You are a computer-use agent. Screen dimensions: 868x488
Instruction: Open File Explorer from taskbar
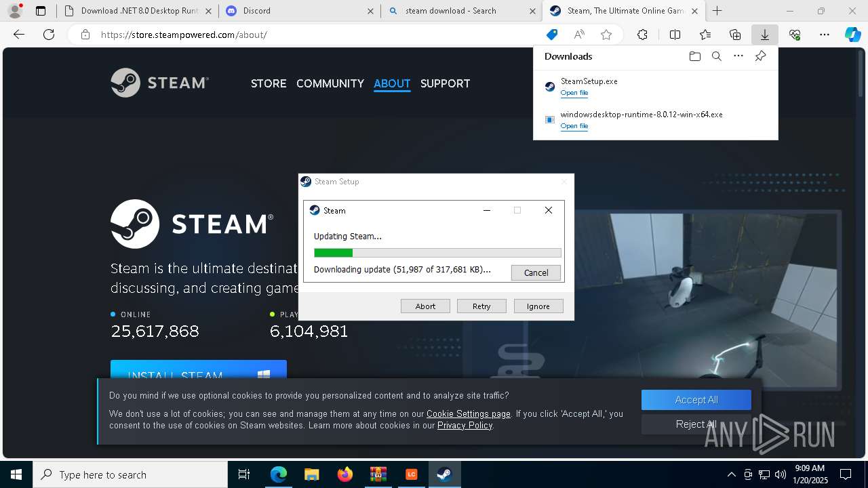point(311,474)
